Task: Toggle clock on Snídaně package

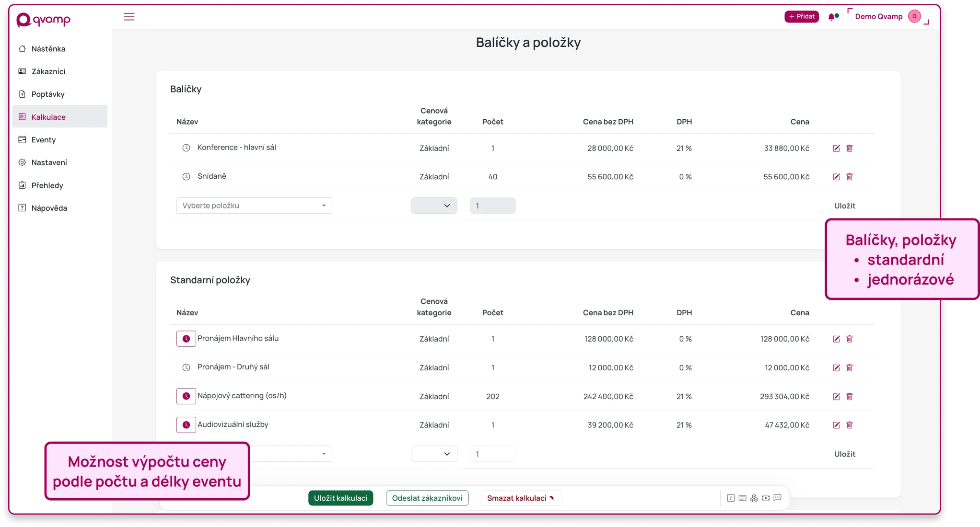Action: point(186,176)
